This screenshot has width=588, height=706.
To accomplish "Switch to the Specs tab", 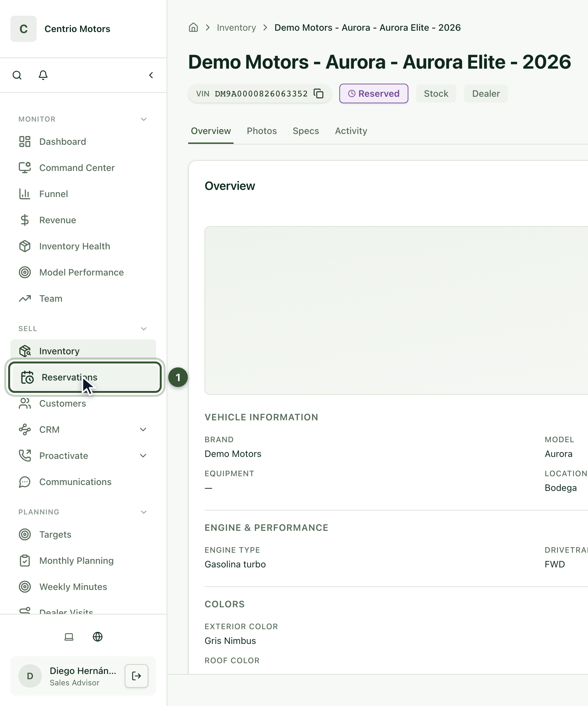I will coord(306,131).
